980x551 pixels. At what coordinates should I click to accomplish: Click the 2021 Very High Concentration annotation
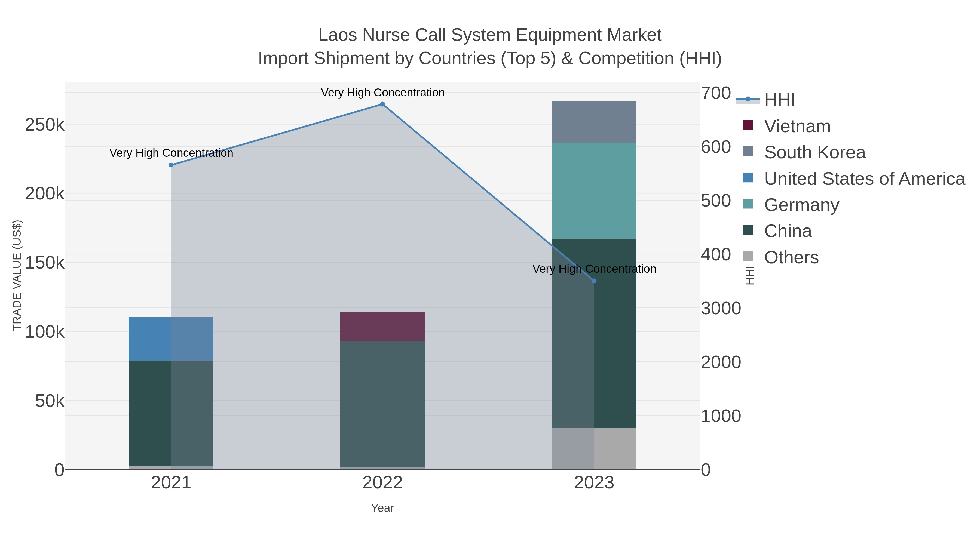(x=171, y=153)
